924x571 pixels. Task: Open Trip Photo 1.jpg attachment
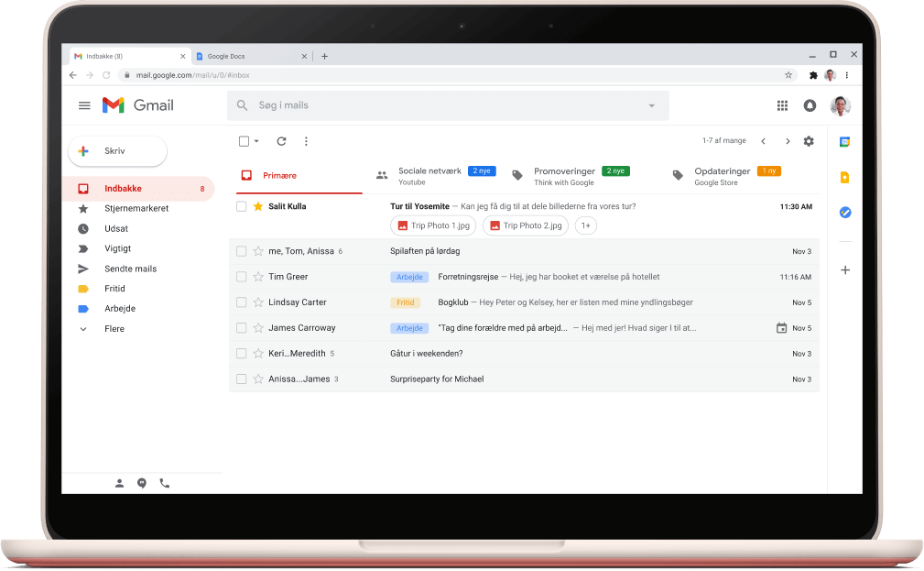[x=433, y=225]
